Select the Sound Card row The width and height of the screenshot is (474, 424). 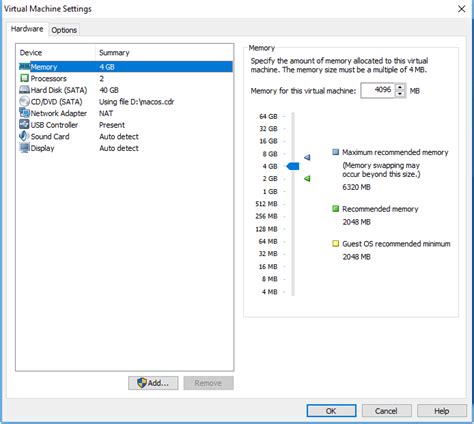point(126,137)
